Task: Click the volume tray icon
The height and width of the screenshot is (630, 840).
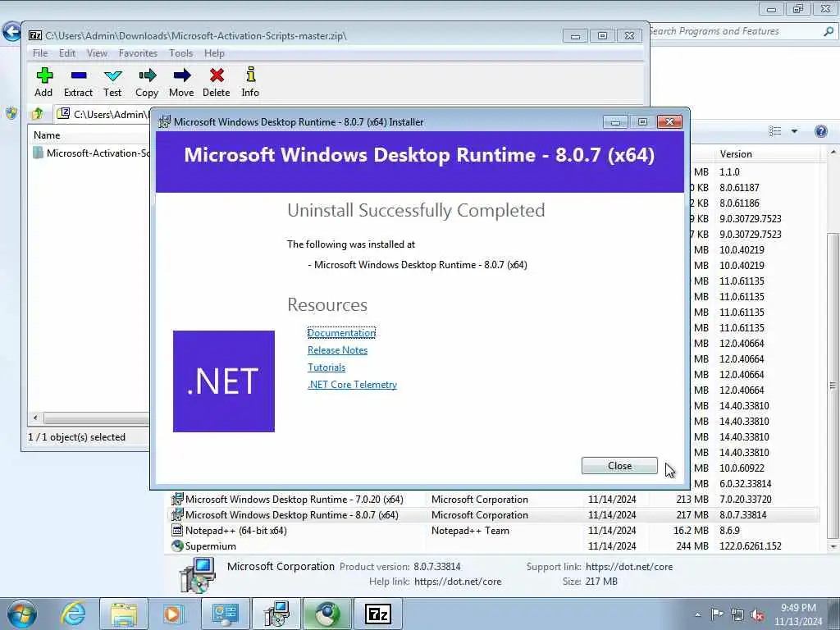Action: 757,614
